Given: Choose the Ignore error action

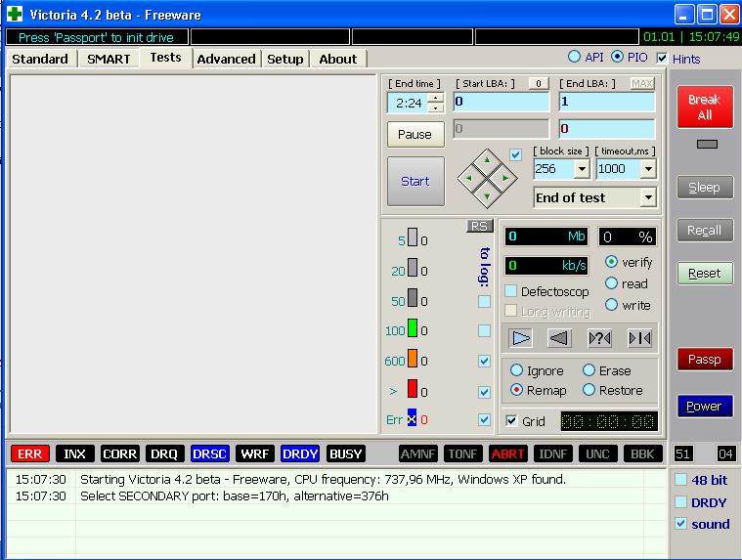Looking at the screenshot, I should (x=516, y=369).
